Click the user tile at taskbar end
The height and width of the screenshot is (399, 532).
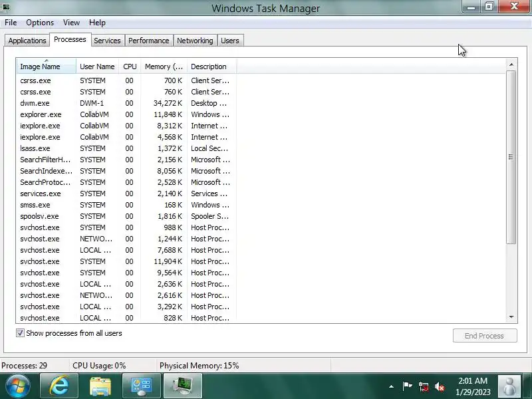(509, 386)
